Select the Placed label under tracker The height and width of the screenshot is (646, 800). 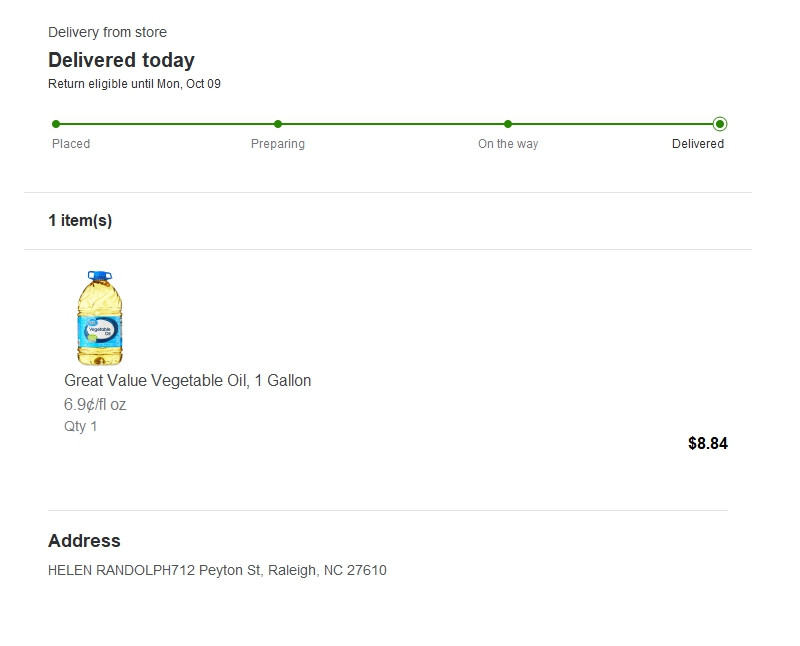pyautogui.click(x=71, y=144)
